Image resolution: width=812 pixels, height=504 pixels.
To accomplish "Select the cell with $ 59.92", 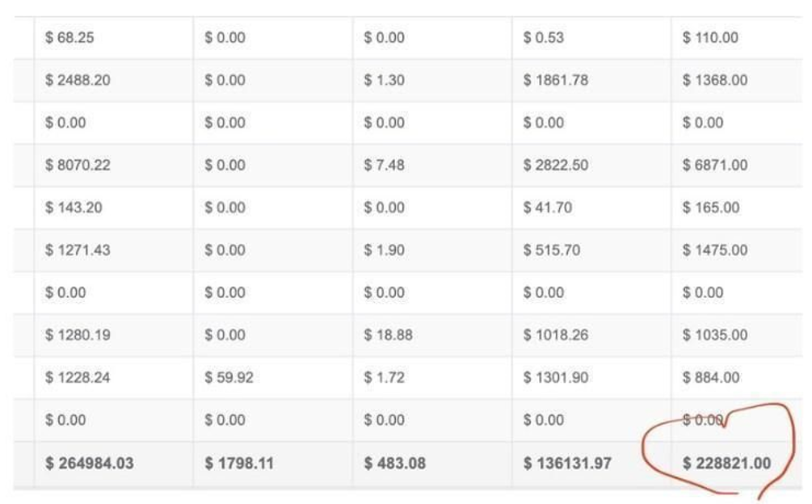I will coord(229,377).
